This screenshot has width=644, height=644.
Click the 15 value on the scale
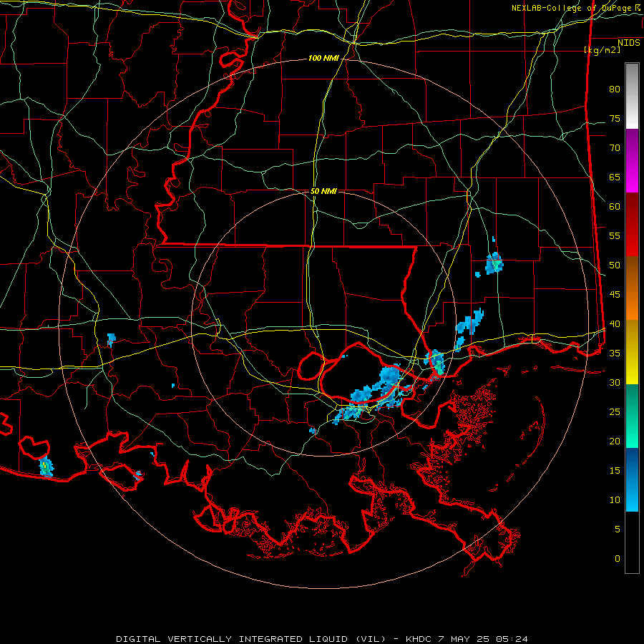(x=615, y=470)
